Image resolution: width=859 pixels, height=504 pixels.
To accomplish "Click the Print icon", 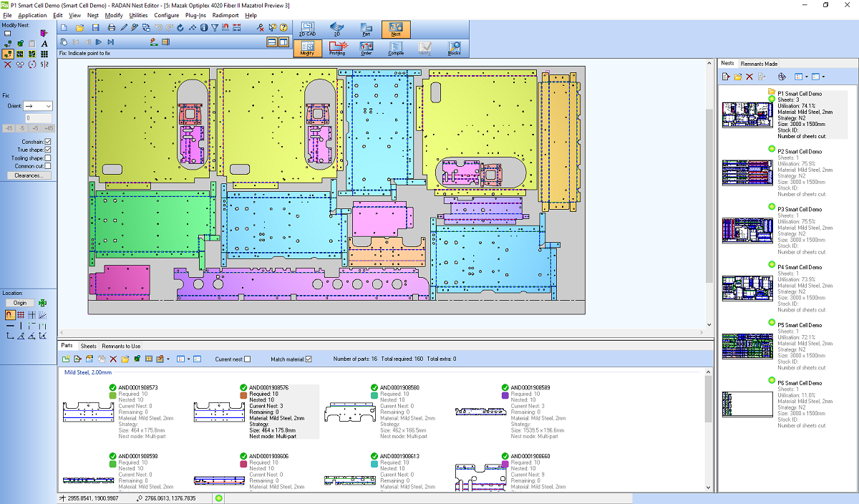I will pyautogui.click(x=112, y=27).
